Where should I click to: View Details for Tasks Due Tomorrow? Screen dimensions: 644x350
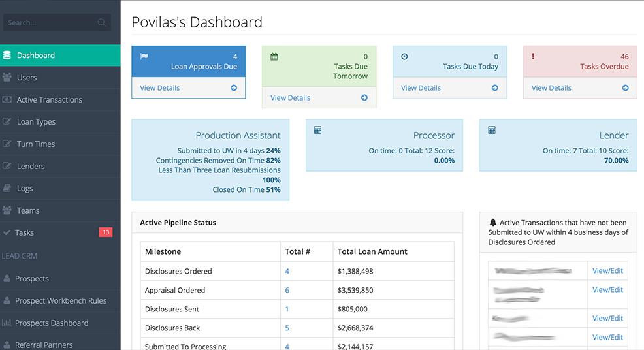(x=290, y=98)
